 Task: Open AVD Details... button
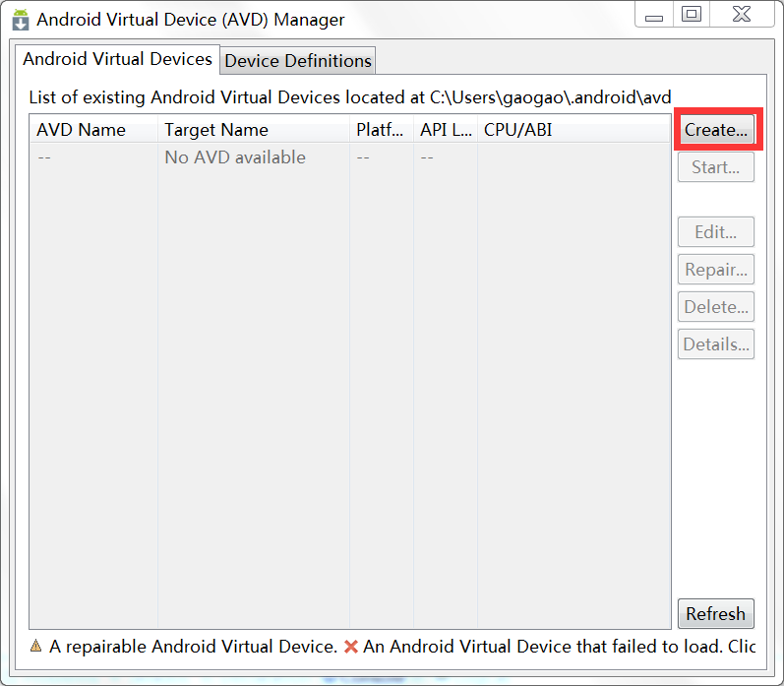[x=715, y=344]
